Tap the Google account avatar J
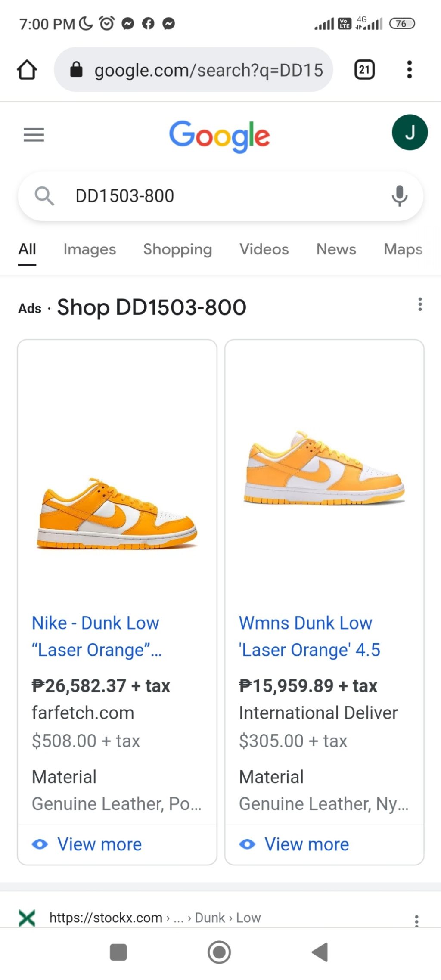Image resolution: width=441 pixels, height=980 pixels. pos(410,132)
